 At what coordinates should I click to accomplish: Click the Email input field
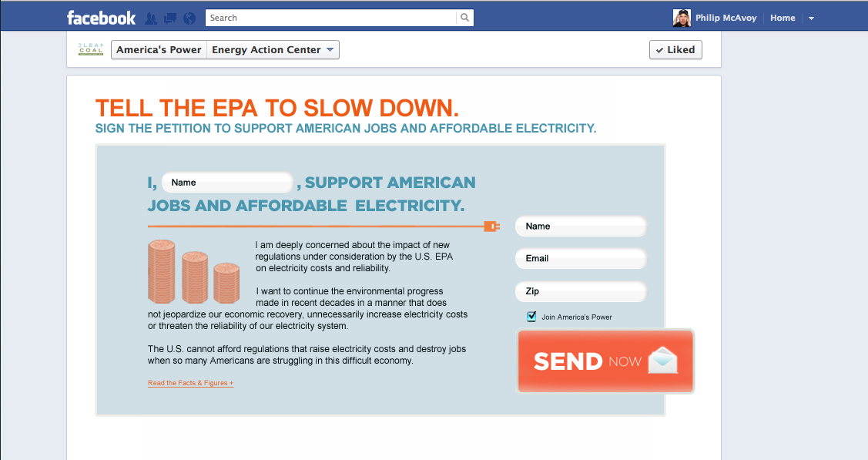coord(581,259)
